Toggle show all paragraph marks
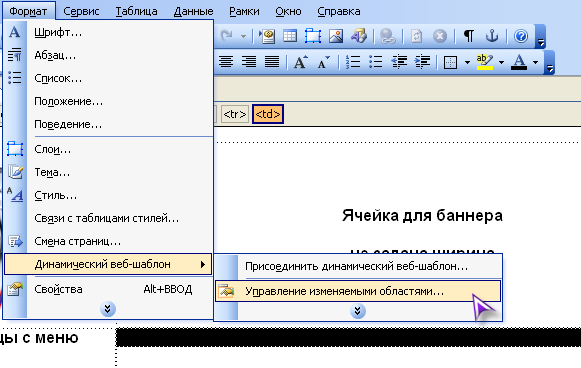 click(469, 36)
